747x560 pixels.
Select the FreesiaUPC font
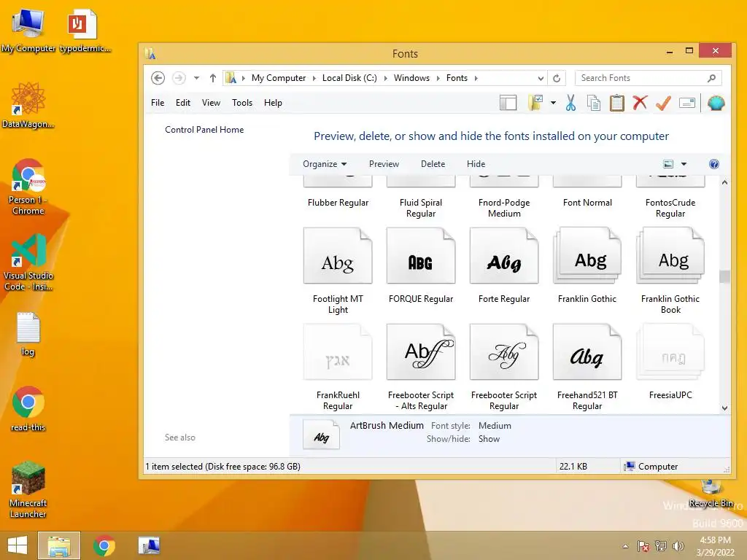[670, 362]
